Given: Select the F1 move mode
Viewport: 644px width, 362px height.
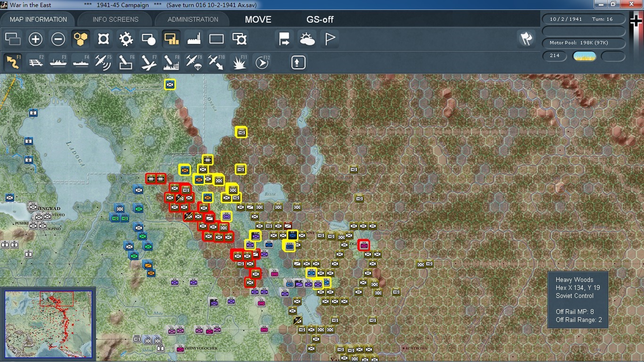Looking at the screenshot, I should 13,62.
